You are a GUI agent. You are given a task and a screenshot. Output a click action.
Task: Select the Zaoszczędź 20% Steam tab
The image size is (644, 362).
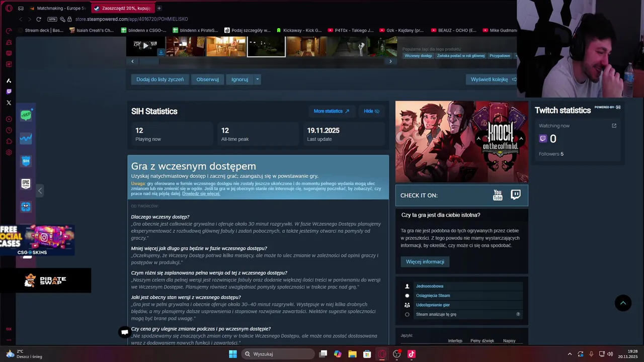pos(122,8)
